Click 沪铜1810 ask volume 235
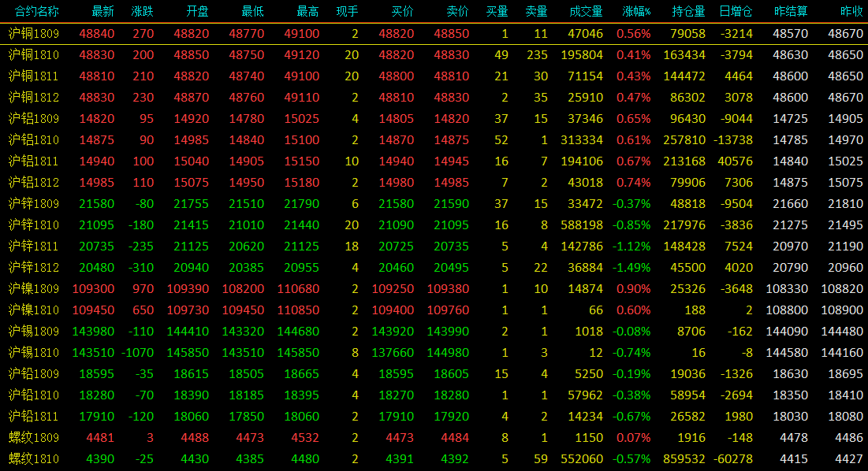 coord(538,54)
